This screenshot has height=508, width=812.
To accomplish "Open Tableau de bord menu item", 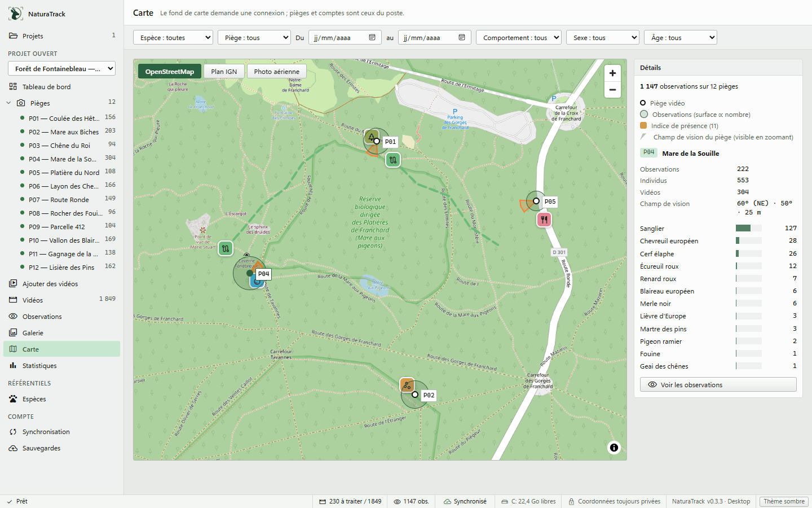I will (x=62, y=87).
